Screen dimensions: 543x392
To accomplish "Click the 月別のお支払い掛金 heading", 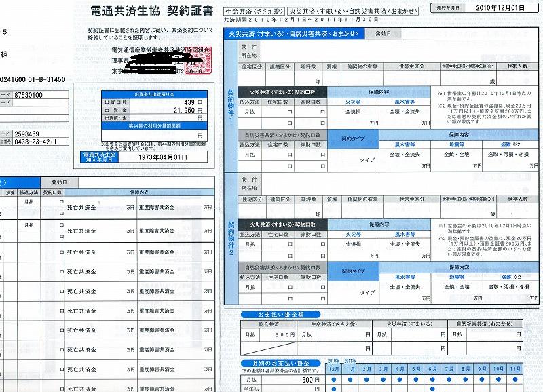I will pyautogui.click(x=280, y=364).
